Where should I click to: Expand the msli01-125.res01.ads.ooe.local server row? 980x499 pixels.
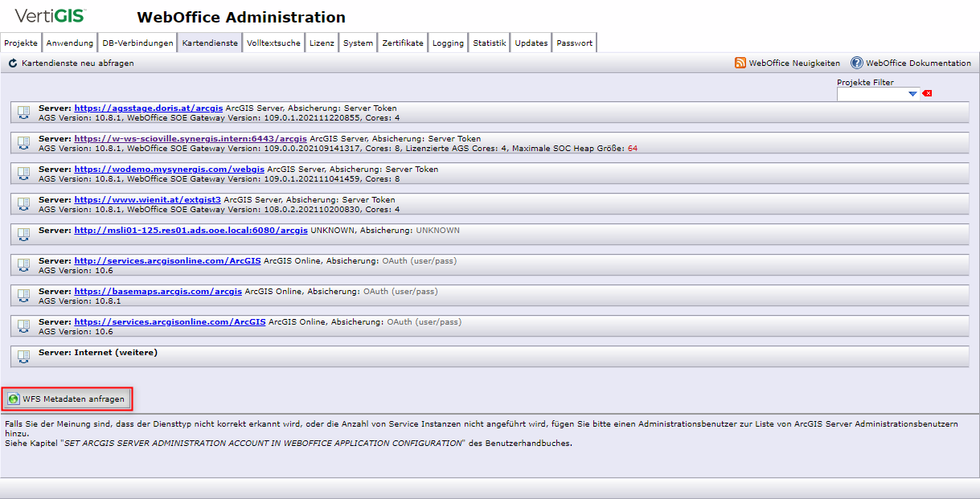(x=23, y=230)
